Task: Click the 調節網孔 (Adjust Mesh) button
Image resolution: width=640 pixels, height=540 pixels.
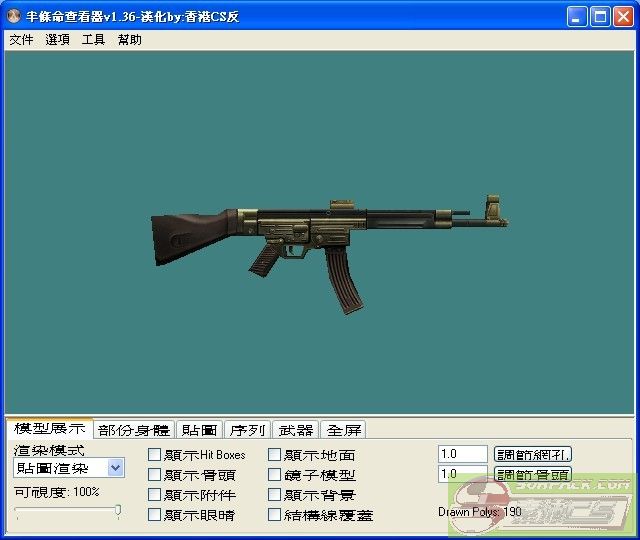Action: click(x=533, y=454)
